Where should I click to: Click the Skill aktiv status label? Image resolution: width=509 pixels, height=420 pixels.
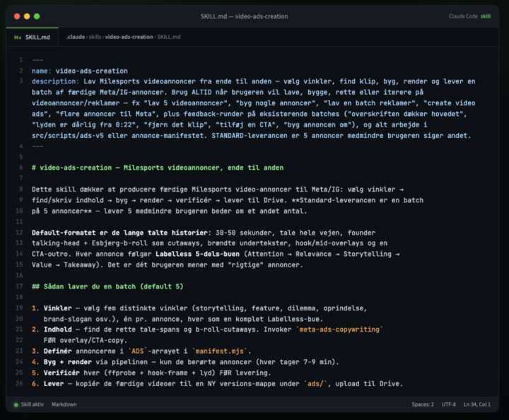(x=32, y=404)
